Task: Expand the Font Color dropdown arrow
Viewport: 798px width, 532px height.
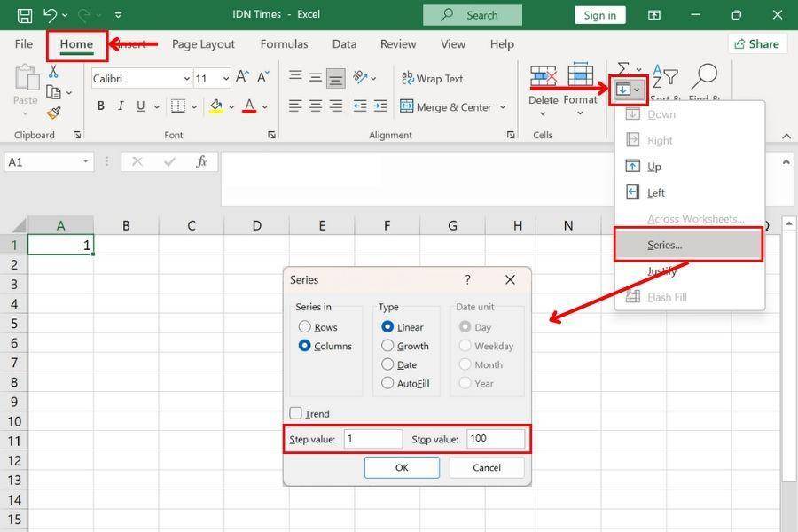Action: [264, 107]
